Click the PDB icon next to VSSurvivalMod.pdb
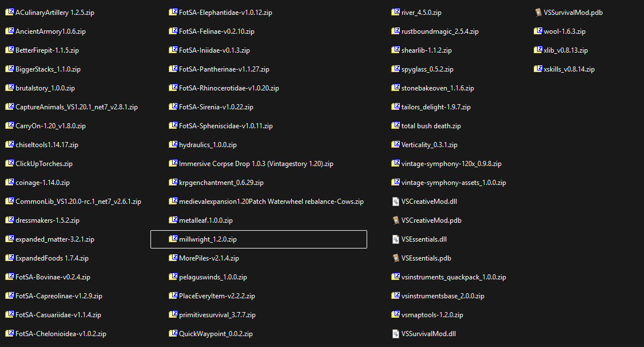Screen dimensions: 644x347 [x=538, y=13]
